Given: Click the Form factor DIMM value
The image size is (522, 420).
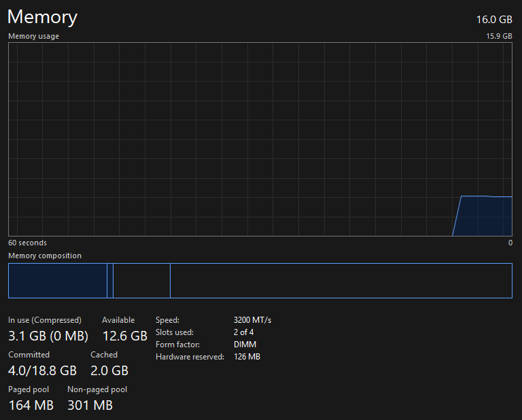Looking at the screenshot, I should coord(245,345).
